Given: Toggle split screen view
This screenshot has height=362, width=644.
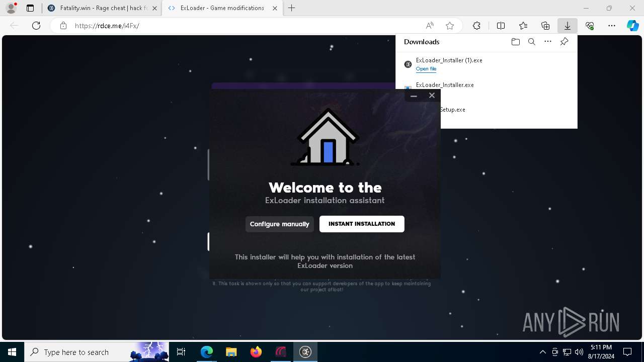Looking at the screenshot, I should 501,26.
